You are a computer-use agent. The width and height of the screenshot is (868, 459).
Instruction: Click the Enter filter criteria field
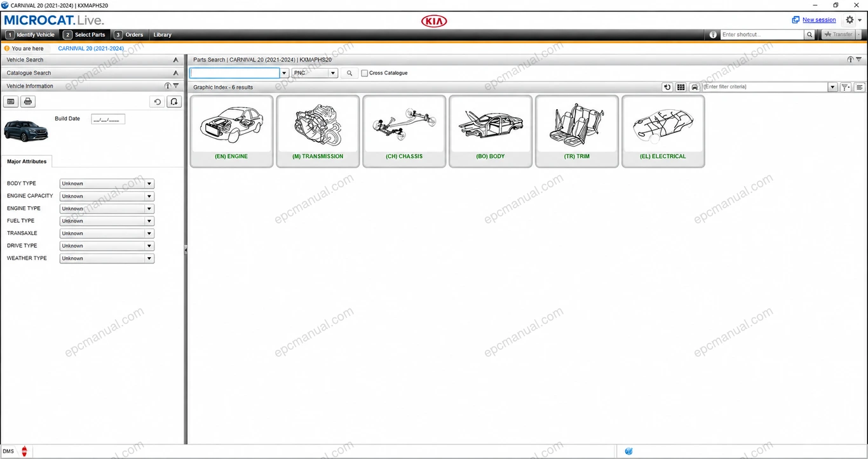point(766,87)
